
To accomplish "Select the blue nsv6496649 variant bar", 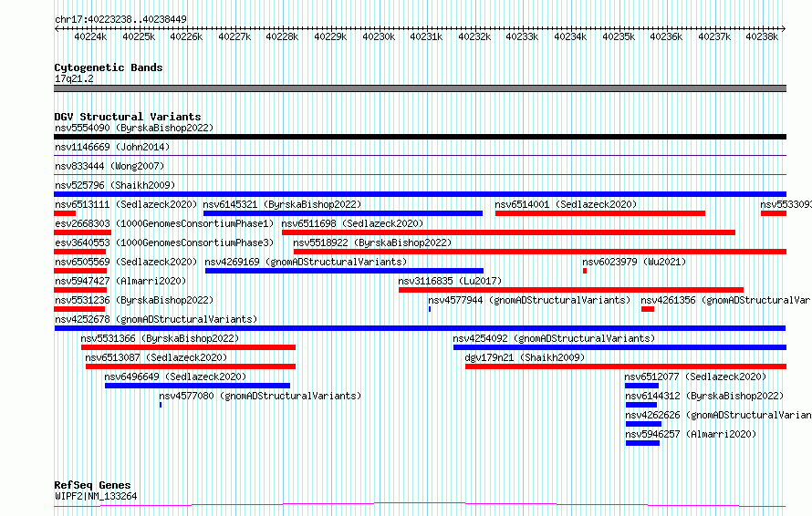I will pyautogui.click(x=197, y=386).
